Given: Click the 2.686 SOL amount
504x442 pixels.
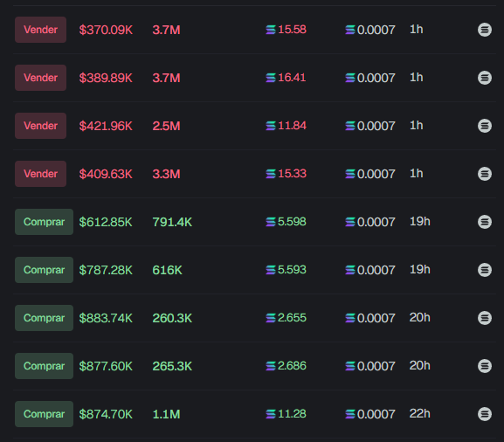Looking at the screenshot, I should (292, 365).
